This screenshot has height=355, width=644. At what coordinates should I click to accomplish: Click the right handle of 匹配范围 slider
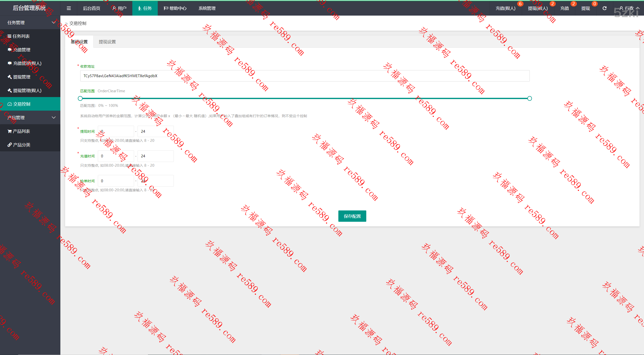coord(530,99)
